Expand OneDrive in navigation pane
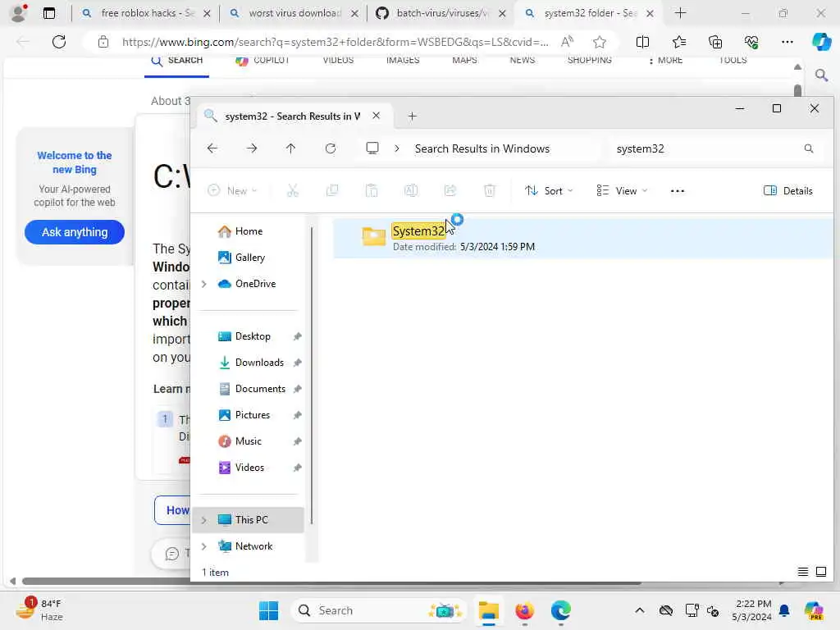The height and width of the screenshot is (630, 840). [x=204, y=284]
